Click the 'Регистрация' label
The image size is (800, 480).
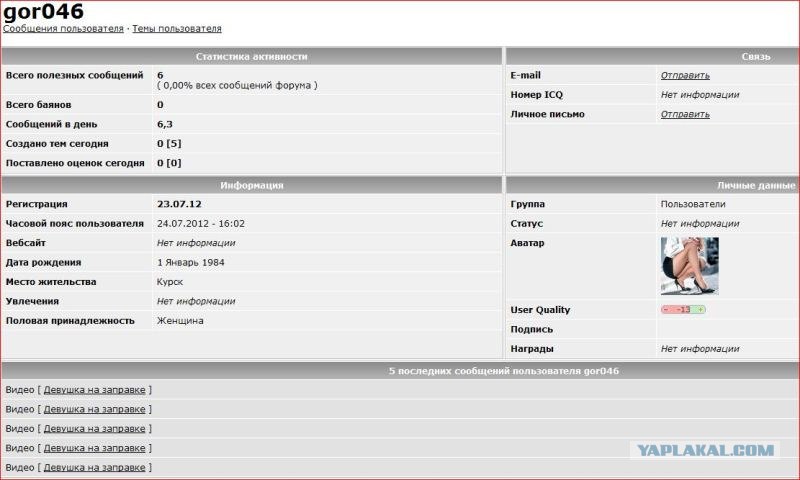click(x=37, y=204)
